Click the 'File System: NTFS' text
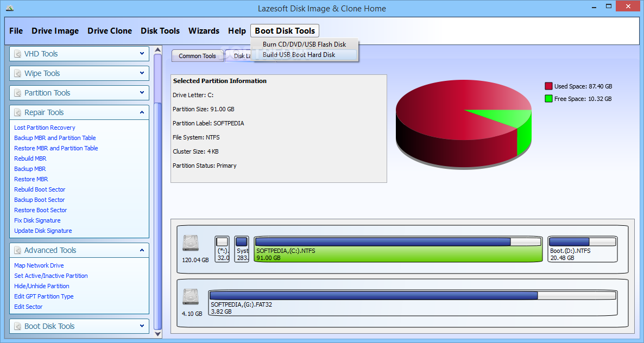644x343 pixels. [196, 137]
